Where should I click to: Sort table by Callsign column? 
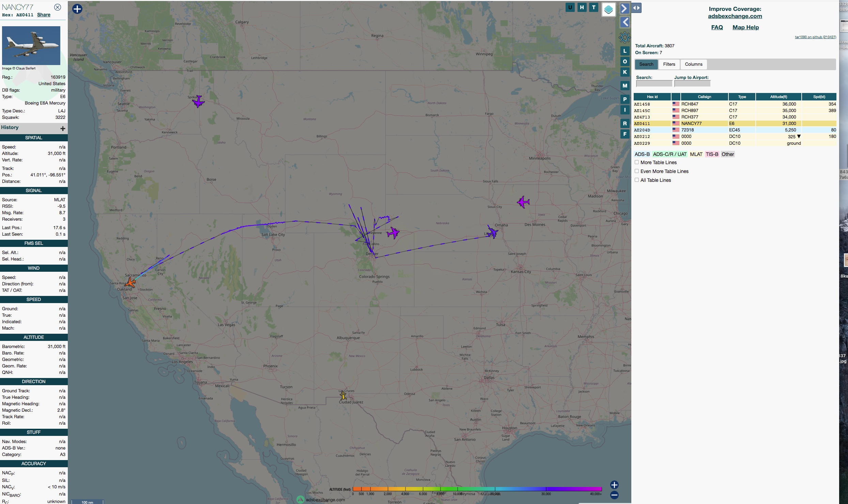704,97
